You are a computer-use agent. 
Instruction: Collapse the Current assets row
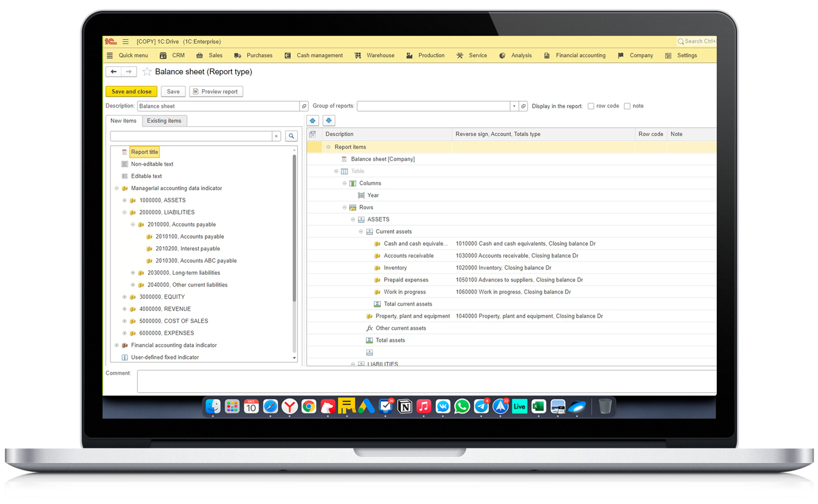coord(361,232)
